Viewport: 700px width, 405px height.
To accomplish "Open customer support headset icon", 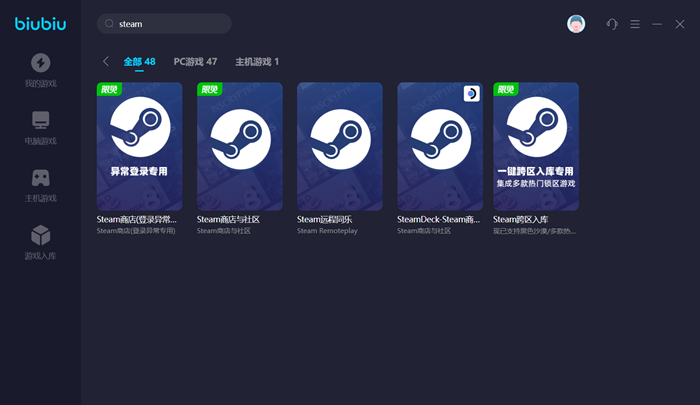I will tap(612, 24).
